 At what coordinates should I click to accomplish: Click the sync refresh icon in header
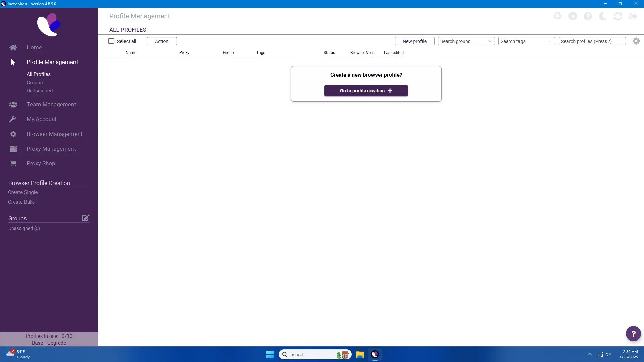click(x=618, y=16)
